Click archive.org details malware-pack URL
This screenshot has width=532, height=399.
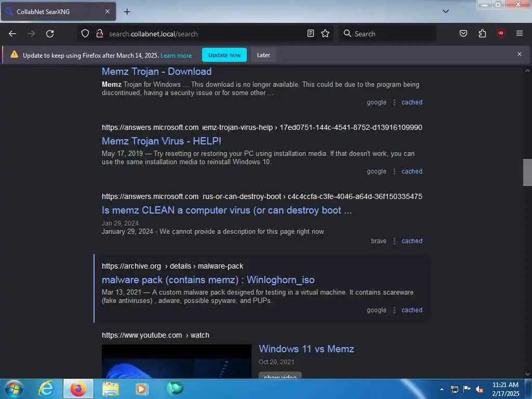(x=172, y=266)
